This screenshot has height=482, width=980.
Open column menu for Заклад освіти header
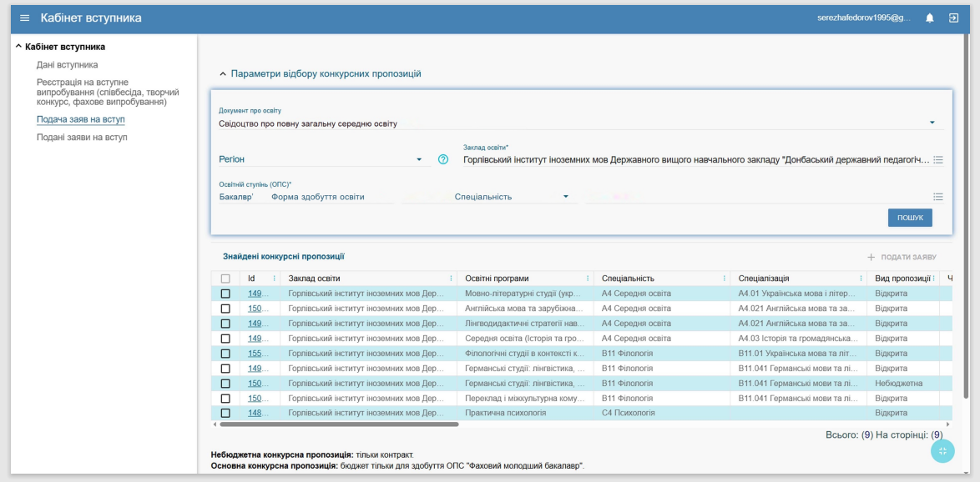[451, 279]
